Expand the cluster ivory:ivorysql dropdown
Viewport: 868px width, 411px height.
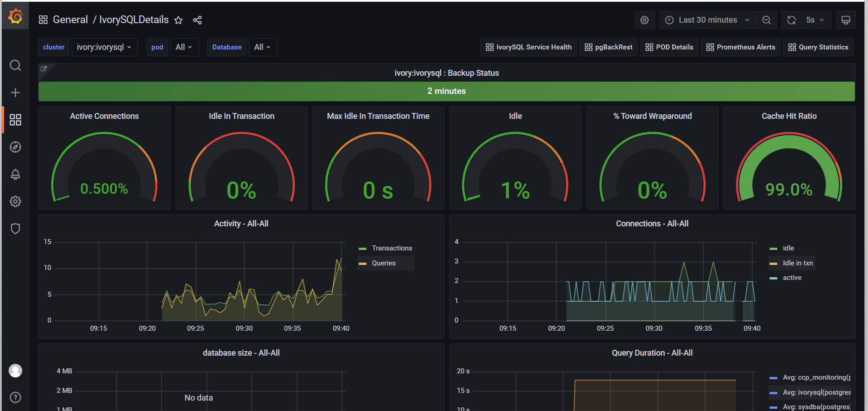pyautogui.click(x=104, y=47)
